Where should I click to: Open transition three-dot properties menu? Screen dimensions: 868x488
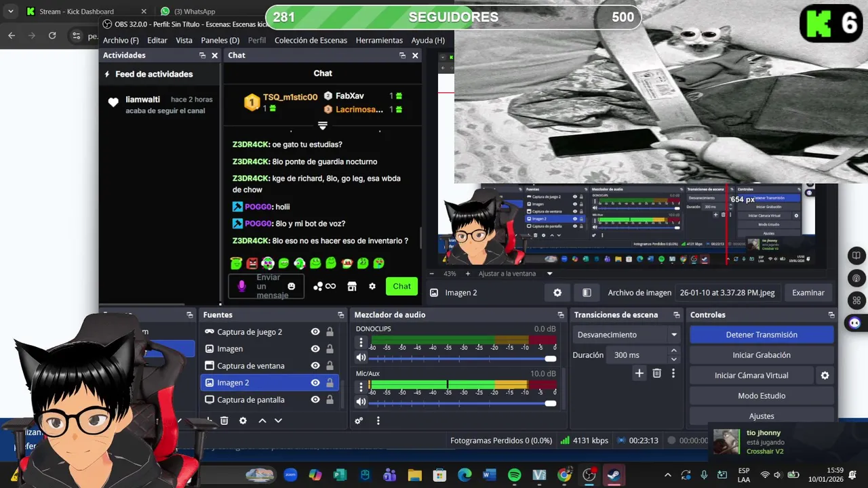point(673,373)
